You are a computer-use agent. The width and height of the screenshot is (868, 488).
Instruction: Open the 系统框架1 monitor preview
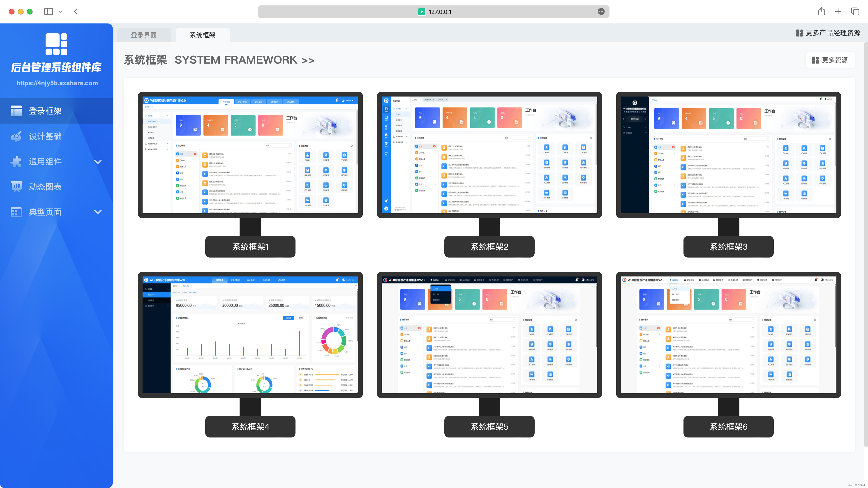click(250, 155)
